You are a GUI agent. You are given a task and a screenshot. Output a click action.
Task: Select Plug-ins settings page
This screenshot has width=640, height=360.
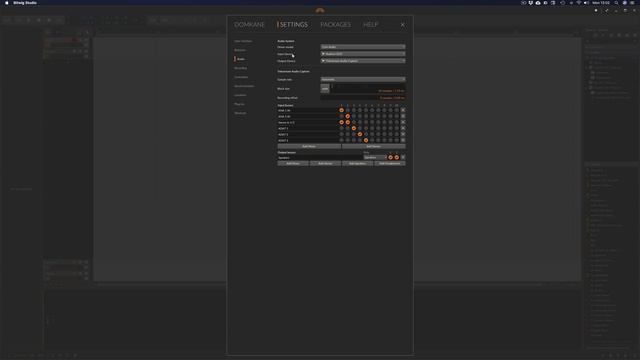[x=239, y=104]
